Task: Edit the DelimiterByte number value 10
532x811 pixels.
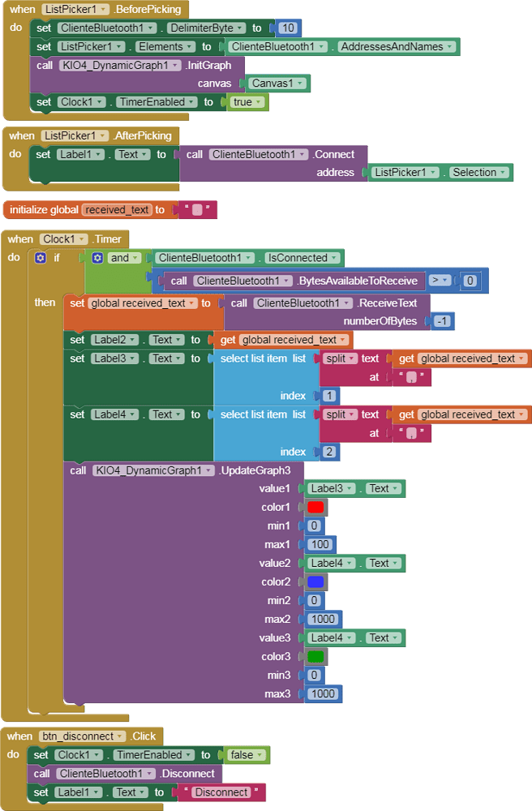Action: (287, 28)
